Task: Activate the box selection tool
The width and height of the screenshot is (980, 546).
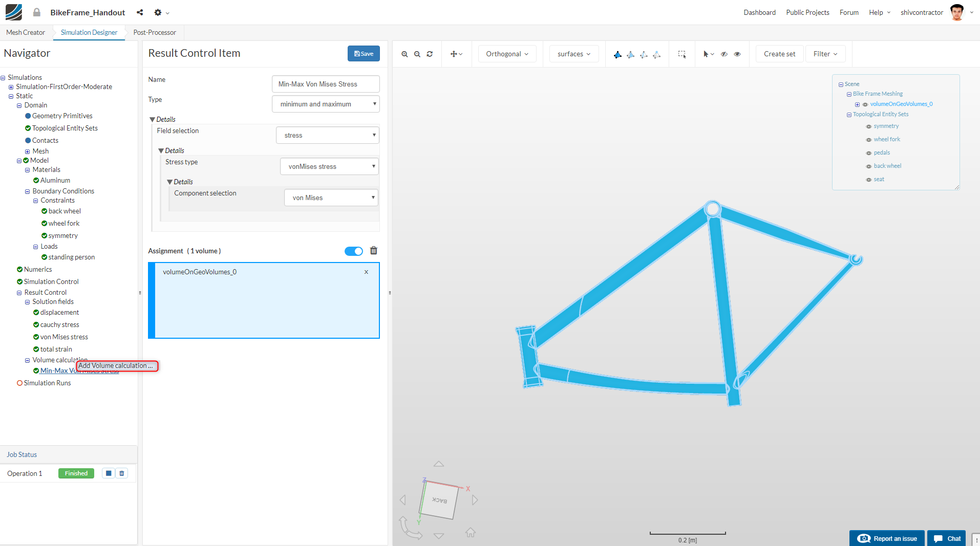Action: pyautogui.click(x=681, y=54)
